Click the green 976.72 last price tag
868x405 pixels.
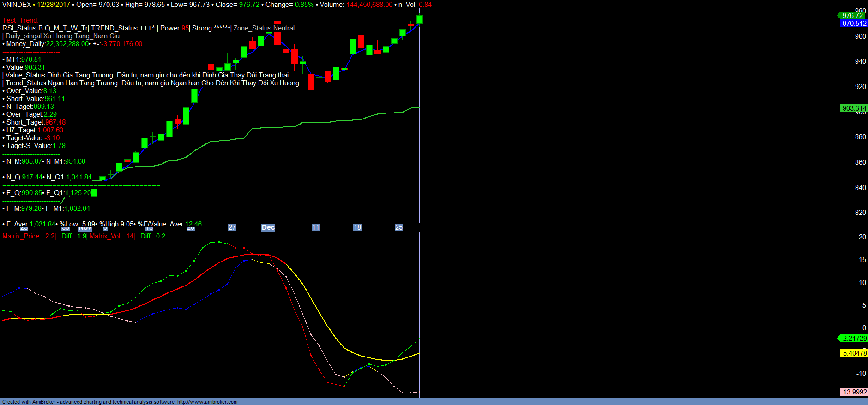[x=853, y=16]
